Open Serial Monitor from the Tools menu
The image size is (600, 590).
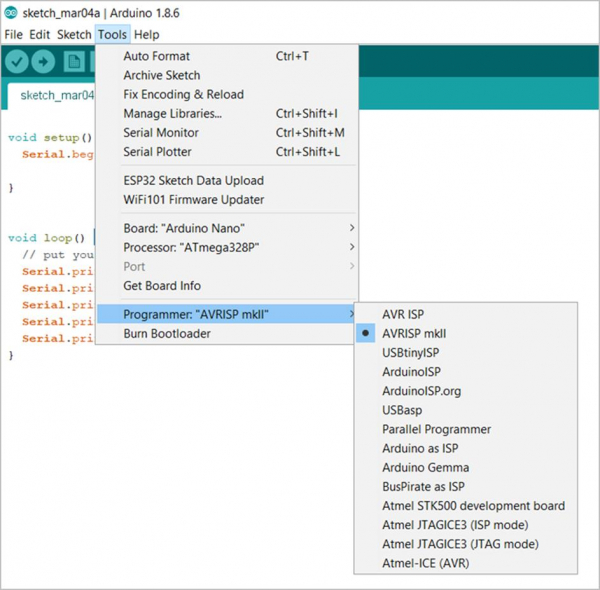(160, 132)
